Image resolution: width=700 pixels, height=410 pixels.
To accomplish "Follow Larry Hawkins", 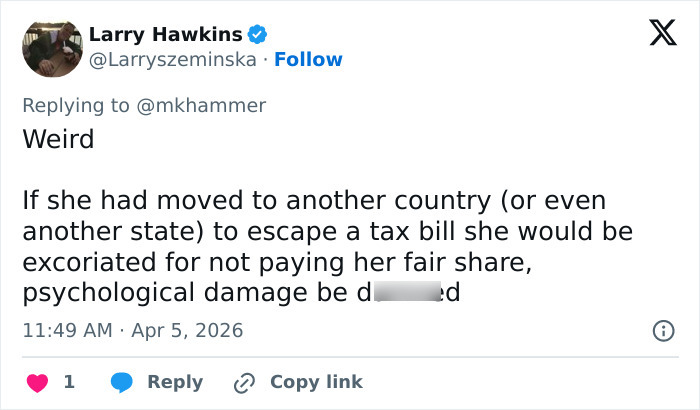I will pos(308,60).
